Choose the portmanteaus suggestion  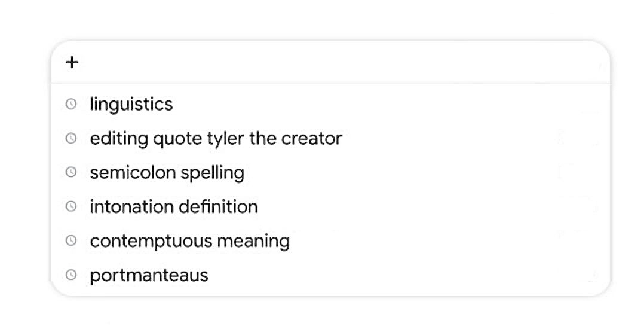coord(330,275)
